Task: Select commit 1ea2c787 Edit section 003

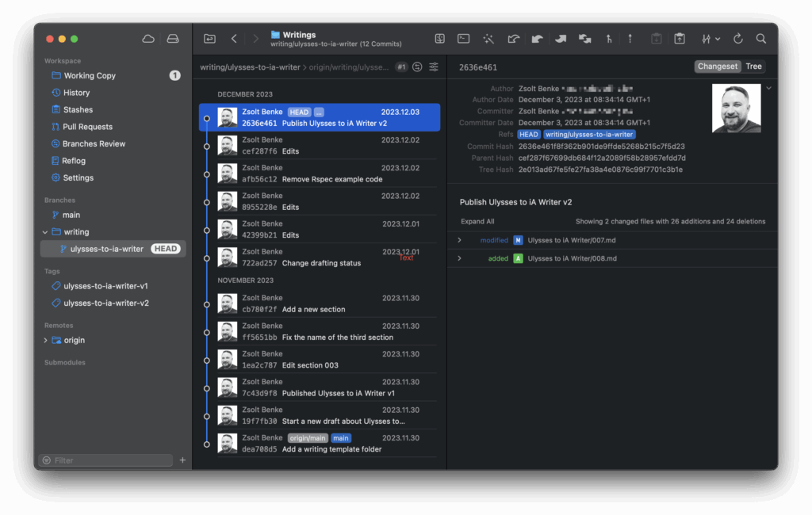Action: coord(320,360)
